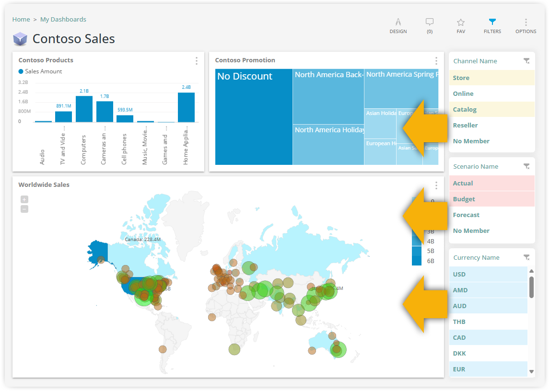Open Contoso Promotion panel menu
The image size is (550, 392).
(436, 61)
